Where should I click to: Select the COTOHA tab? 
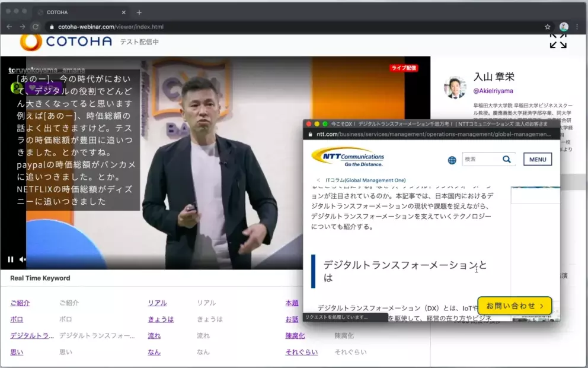pos(81,12)
